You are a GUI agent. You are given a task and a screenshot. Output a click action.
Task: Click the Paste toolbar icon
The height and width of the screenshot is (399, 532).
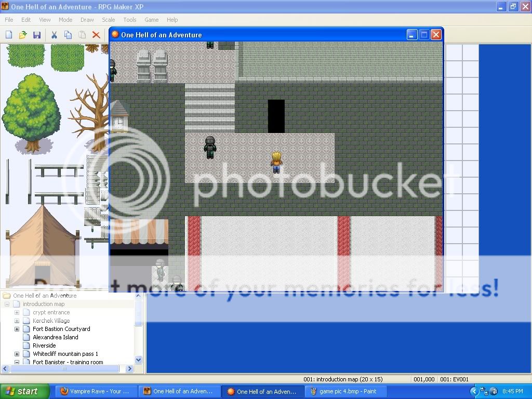click(x=82, y=35)
